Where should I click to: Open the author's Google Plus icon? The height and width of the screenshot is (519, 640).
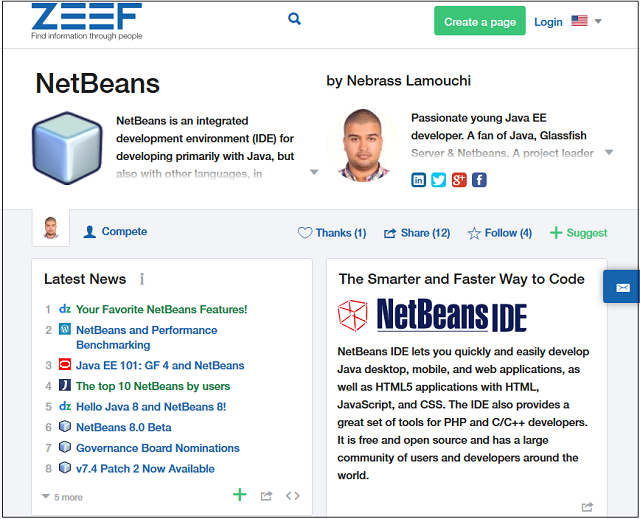pyautogui.click(x=459, y=180)
